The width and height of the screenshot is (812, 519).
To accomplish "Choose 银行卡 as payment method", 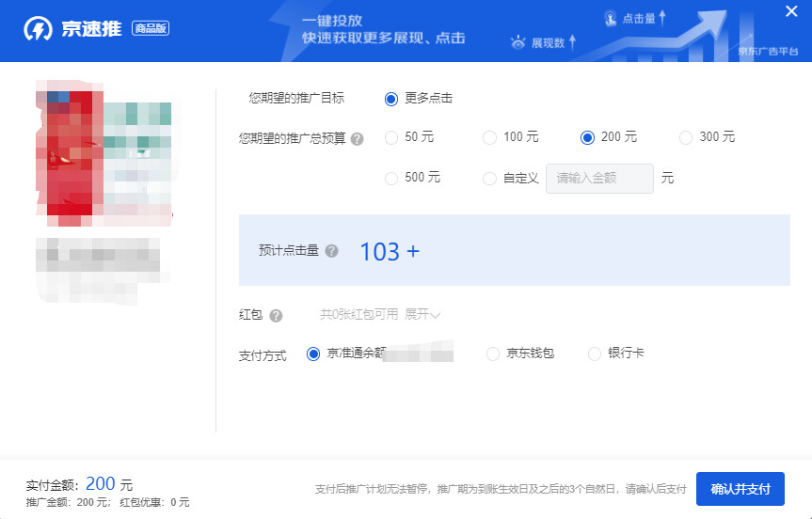I will point(595,354).
